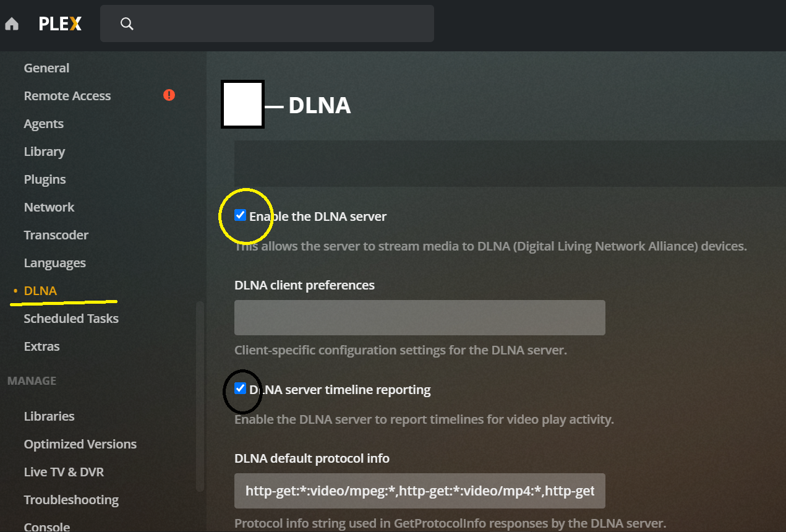Image resolution: width=786 pixels, height=532 pixels.
Task: Select the Optimized Versions entry
Action: [x=80, y=444]
